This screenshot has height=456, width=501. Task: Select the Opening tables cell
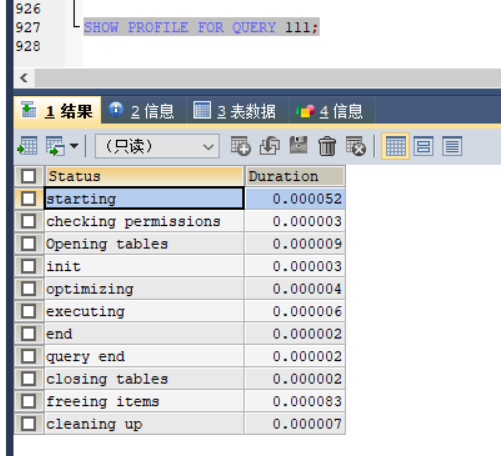[x=144, y=244]
